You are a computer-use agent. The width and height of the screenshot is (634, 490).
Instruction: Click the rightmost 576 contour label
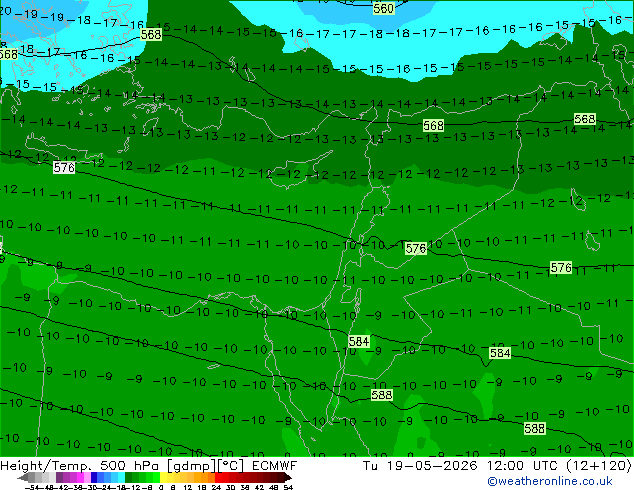click(x=561, y=267)
